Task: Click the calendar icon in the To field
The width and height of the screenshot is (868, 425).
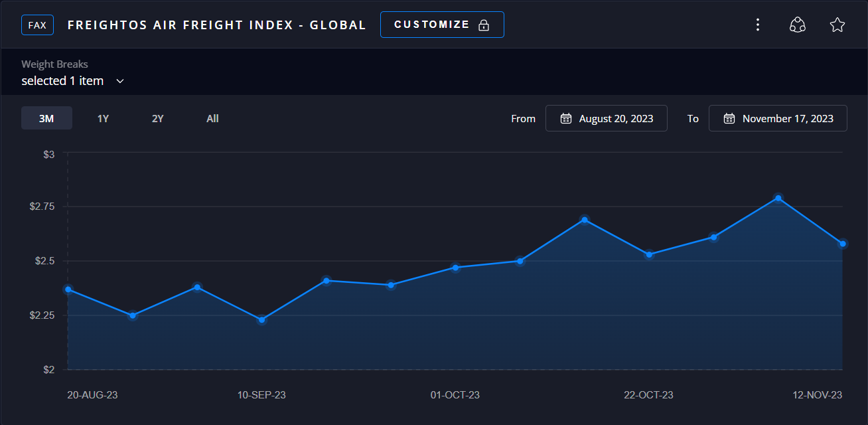Action: [x=729, y=118]
